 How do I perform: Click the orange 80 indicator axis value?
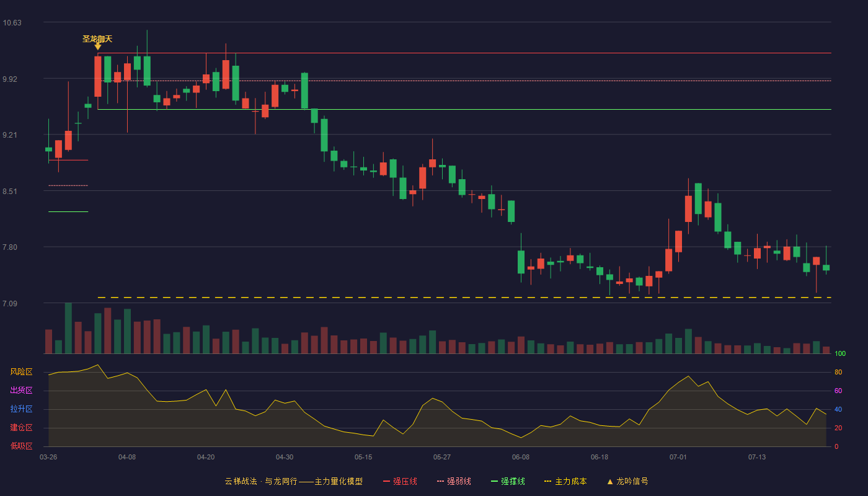(x=838, y=372)
